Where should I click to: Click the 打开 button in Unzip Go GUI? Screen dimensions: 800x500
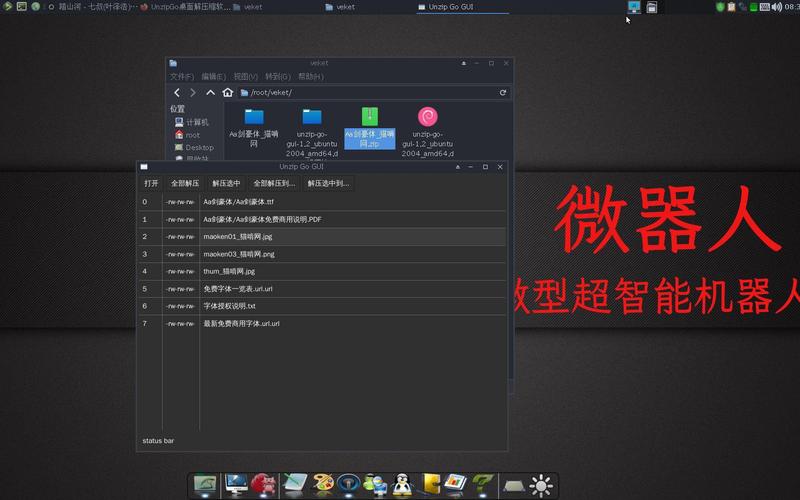click(151, 184)
